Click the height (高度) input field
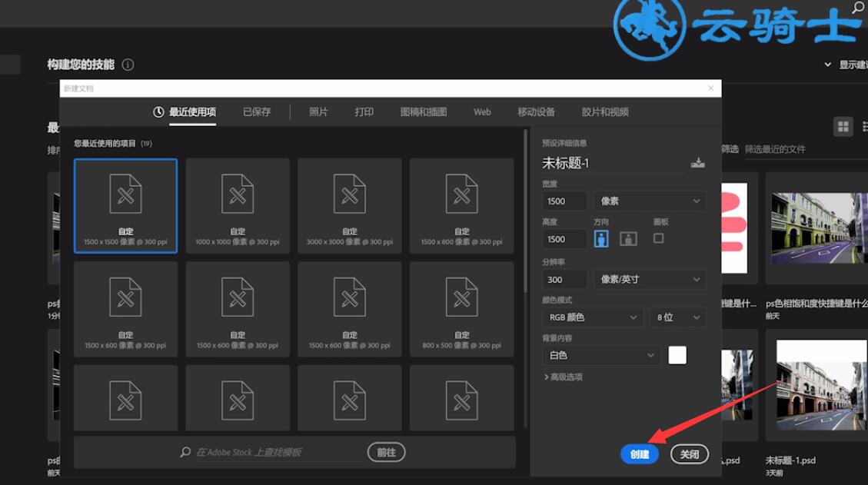Viewport: 868px width, 485px height. pyautogui.click(x=564, y=239)
